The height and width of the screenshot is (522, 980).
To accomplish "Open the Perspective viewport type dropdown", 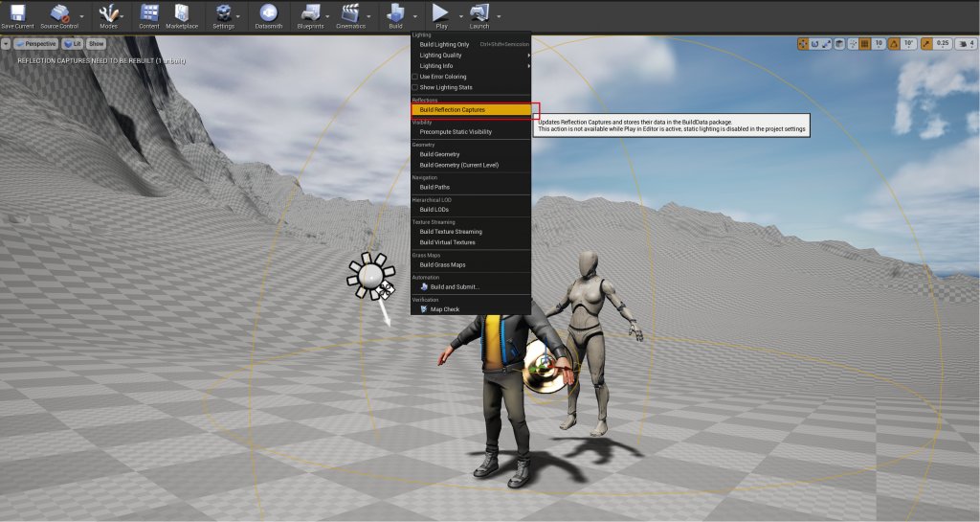I will tap(37, 44).
